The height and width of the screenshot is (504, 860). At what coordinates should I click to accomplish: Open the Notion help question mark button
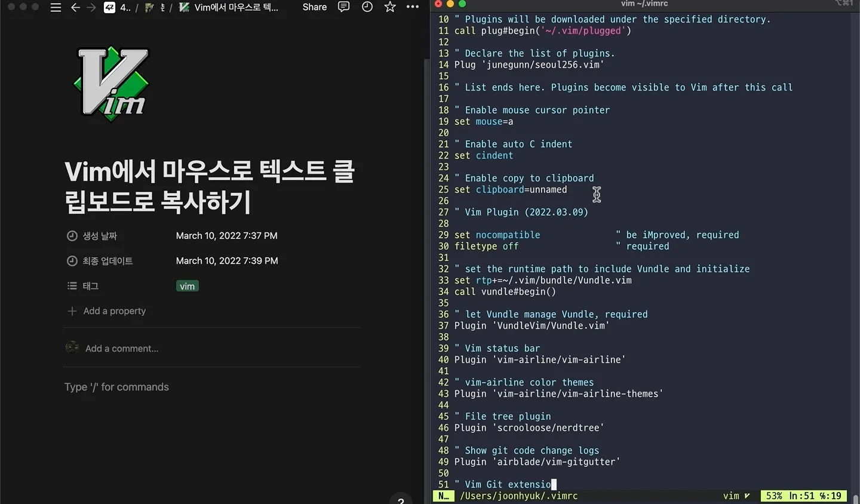[401, 499]
